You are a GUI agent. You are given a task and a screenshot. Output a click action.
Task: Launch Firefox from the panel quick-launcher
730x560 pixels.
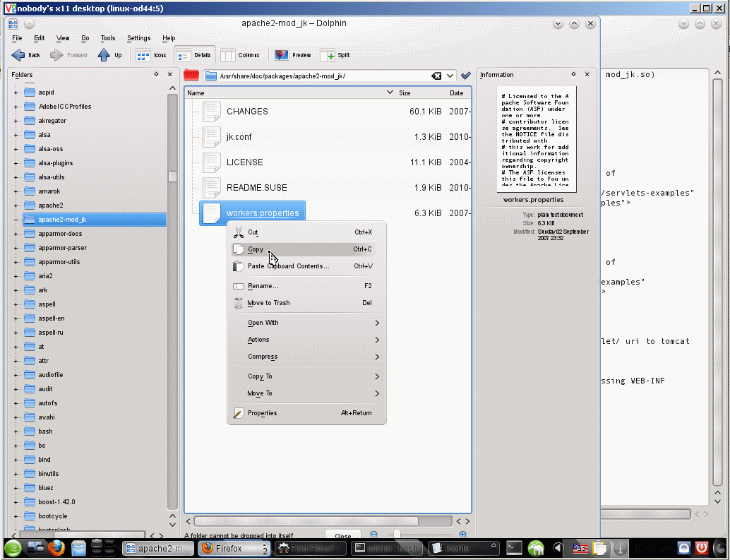pyautogui.click(x=56, y=549)
